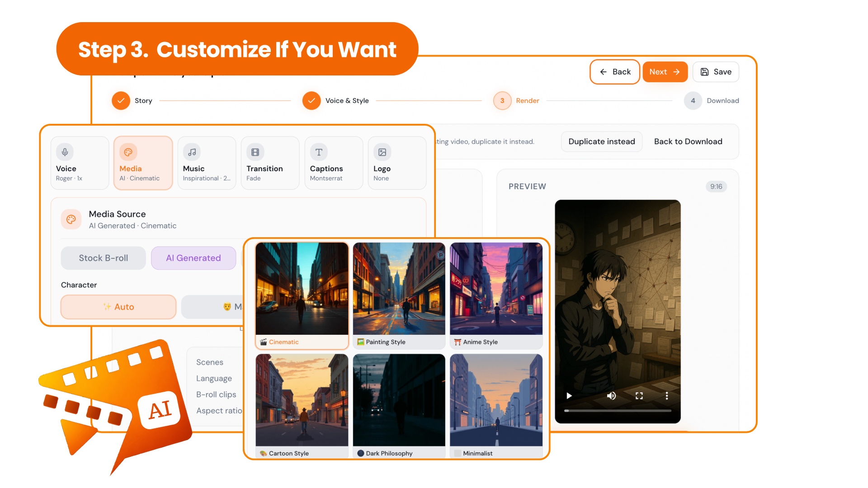The width and height of the screenshot is (868, 488).
Task: Mute the preview video with speaker icon
Action: [x=611, y=396]
